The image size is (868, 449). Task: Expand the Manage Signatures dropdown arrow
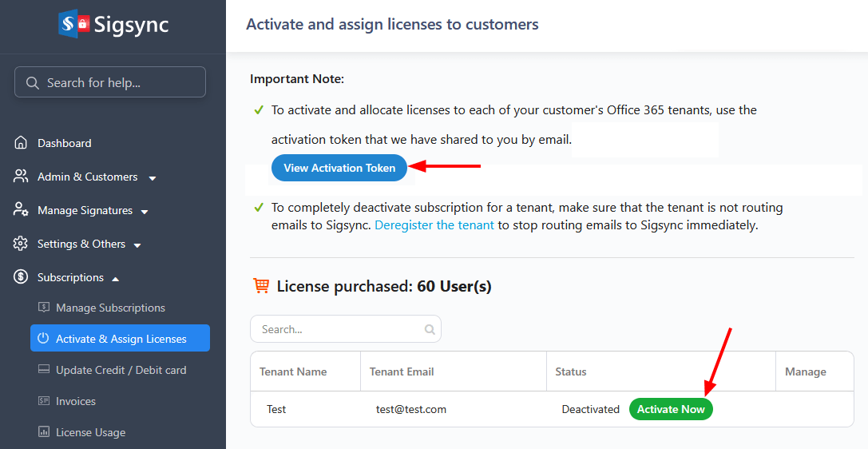pyautogui.click(x=145, y=211)
